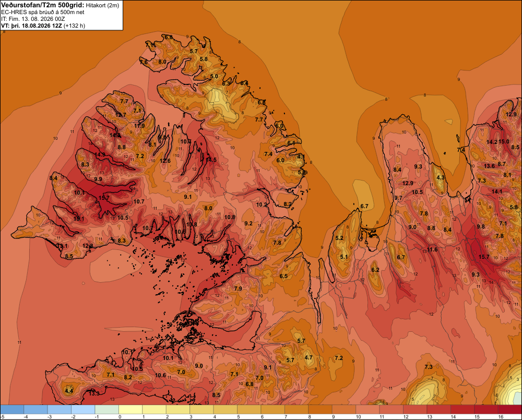Select temperature value '14.9' on map

coord(100,154)
